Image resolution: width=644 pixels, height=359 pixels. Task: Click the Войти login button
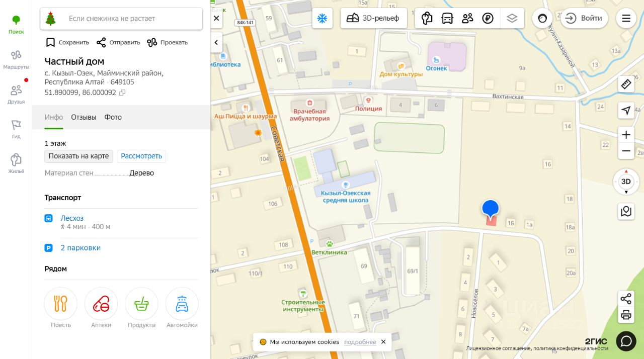[584, 19]
